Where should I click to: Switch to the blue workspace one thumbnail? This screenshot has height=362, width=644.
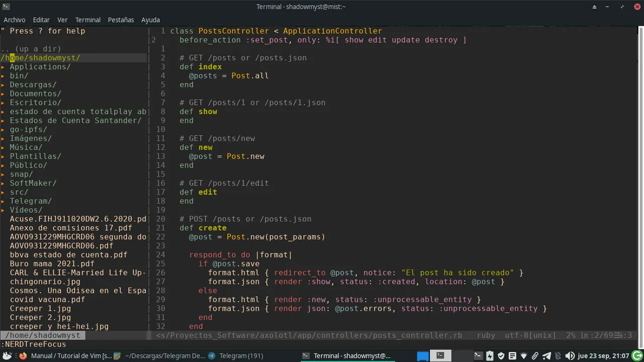coord(423,356)
